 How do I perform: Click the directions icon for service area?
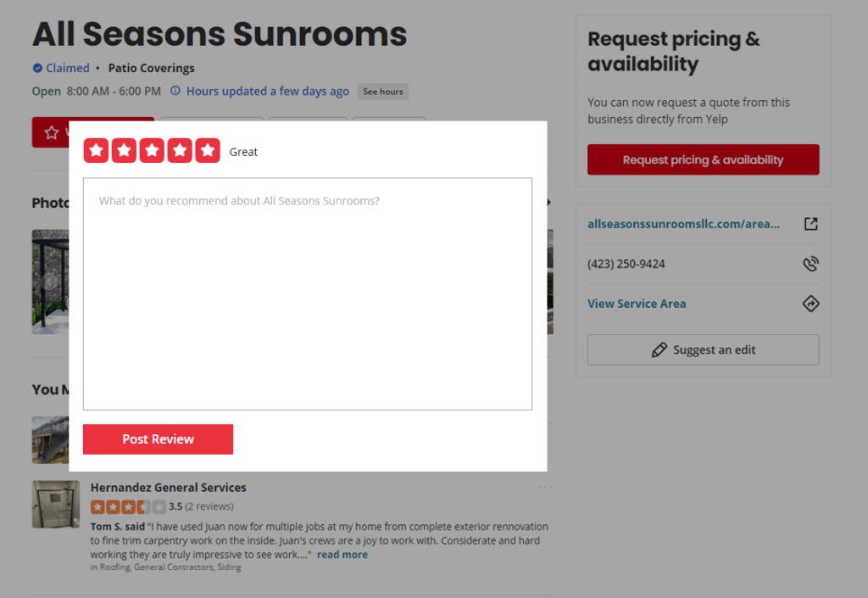811,304
